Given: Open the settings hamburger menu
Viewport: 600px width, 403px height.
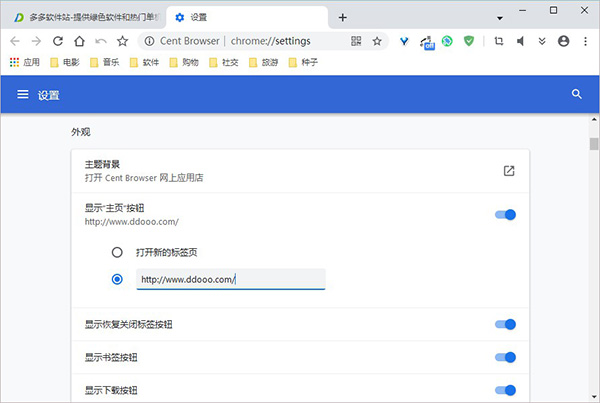Looking at the screenshot, I should [x=23, y=94].
